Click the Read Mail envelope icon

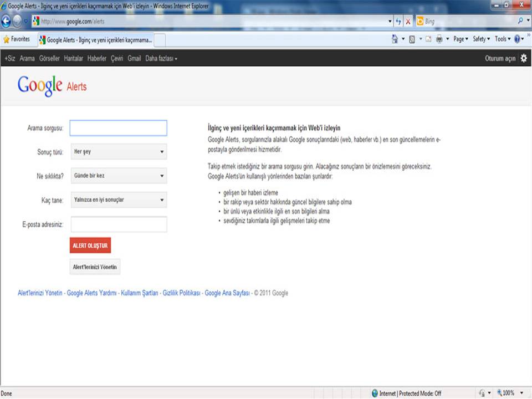[x=429, y=39]
